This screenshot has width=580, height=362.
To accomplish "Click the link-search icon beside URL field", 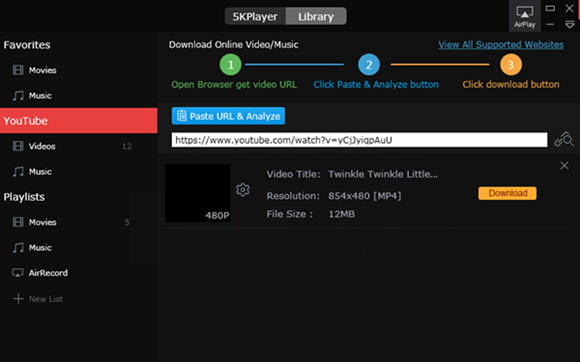I will tap(564, 140).
